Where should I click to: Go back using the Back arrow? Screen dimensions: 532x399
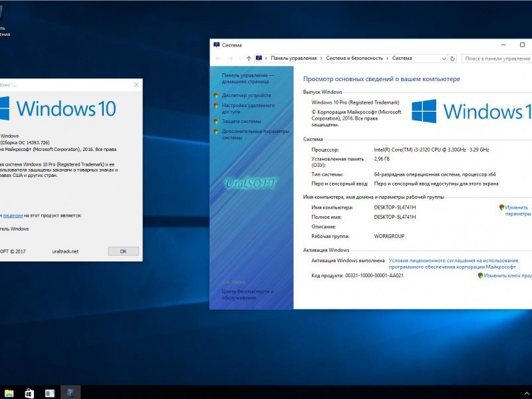(x=218, y=59)
